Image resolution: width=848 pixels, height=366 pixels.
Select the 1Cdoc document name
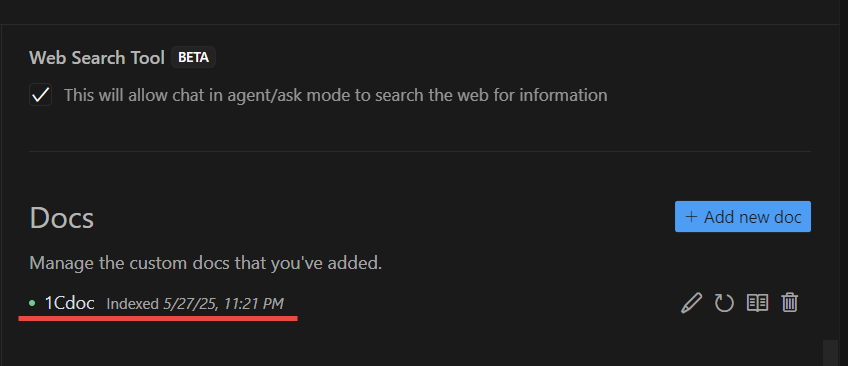coord(69,303)
